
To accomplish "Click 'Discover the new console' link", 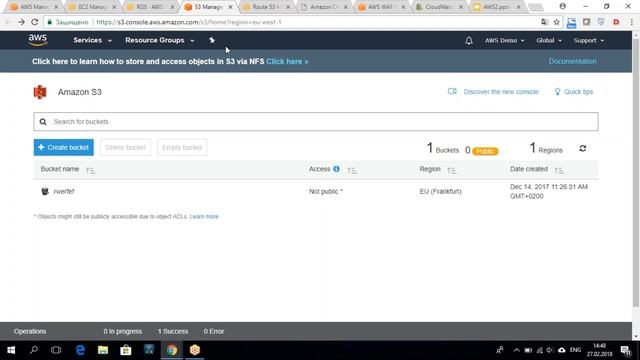I will tap(501, 92).
